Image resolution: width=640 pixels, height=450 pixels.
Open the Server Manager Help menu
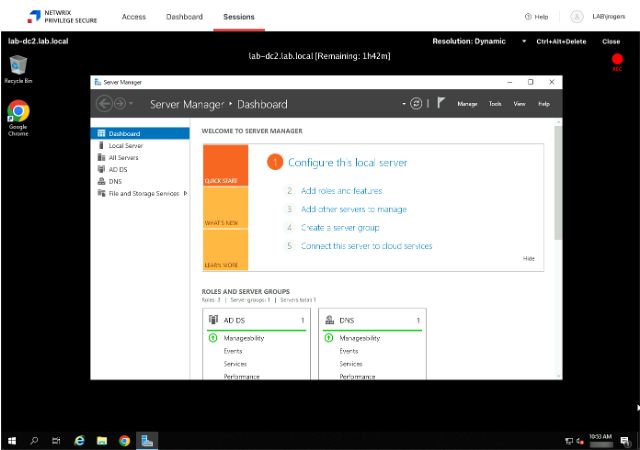coord(544,104)
